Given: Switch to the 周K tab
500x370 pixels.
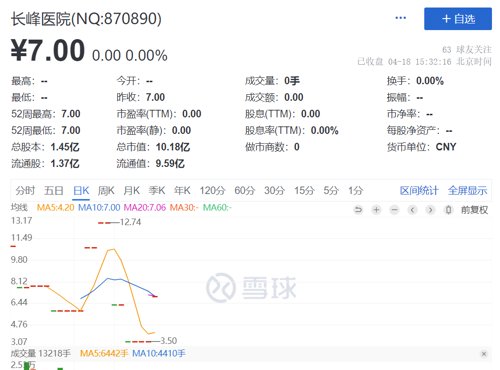Looking at the screenshot, I should tap(106, 191).
